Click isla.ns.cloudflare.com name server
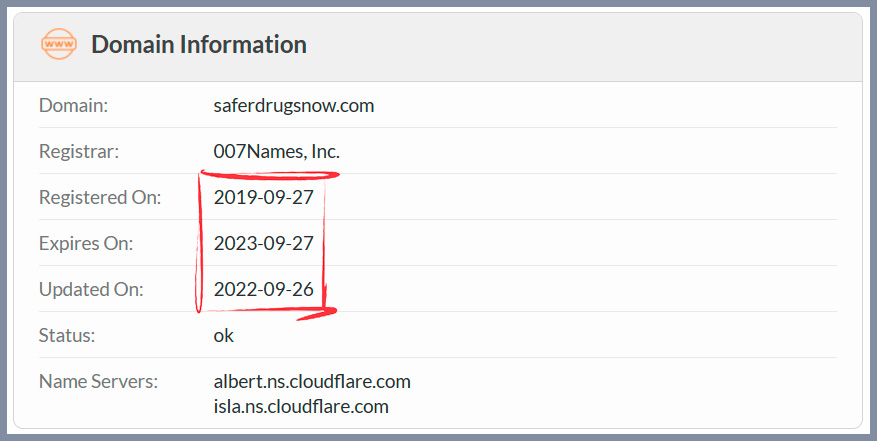This screenshot has height=441, width=877. click(x=301, y=407)
